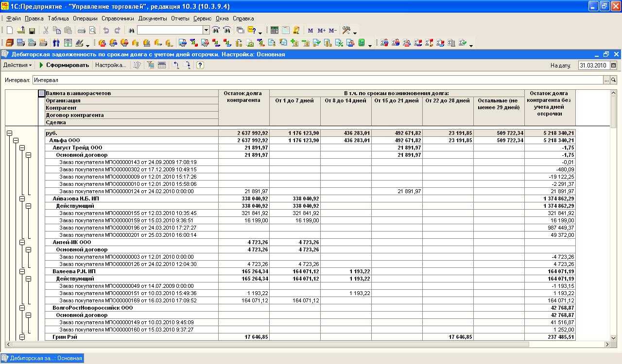Viewport: 622px width, 364px height.
Task: Collapse the ВолгоРостНовороссийск ООО group
Action: click(x=22, y=308)
